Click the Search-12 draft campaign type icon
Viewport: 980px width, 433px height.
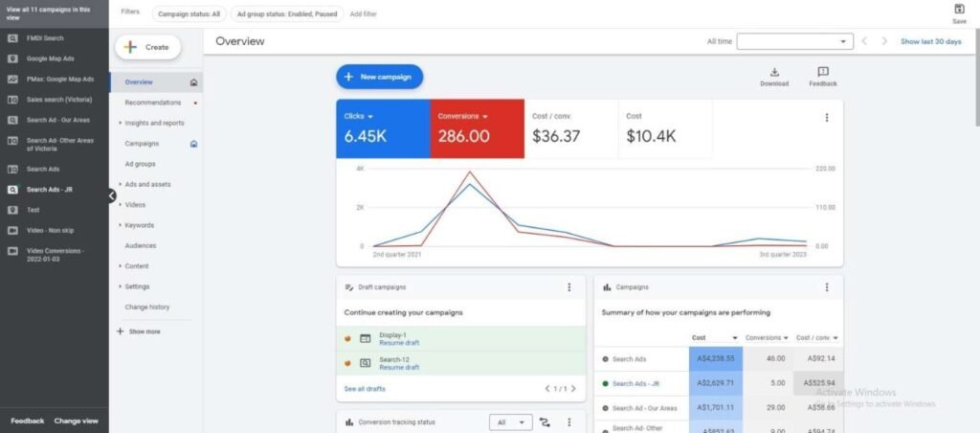pos(365,363)
